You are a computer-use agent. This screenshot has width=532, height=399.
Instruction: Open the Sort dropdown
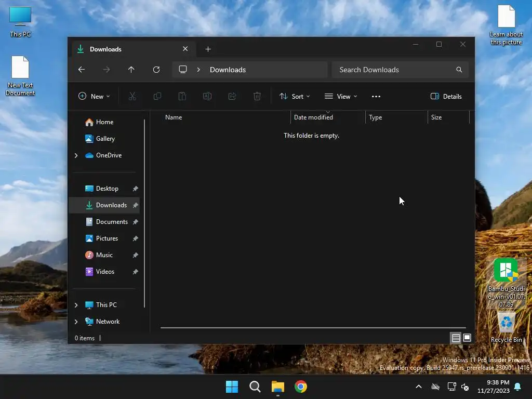295,96
